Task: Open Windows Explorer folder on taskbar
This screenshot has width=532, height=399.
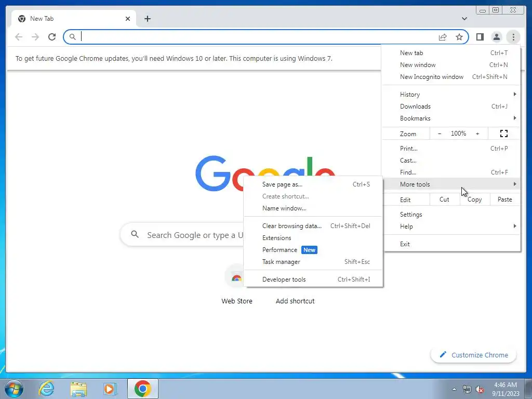Action: (78, 389)
